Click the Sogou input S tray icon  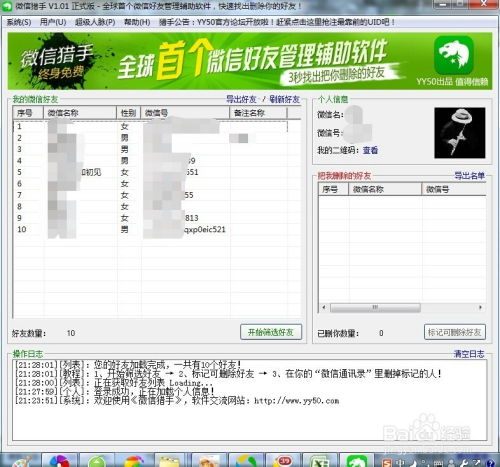387,463
